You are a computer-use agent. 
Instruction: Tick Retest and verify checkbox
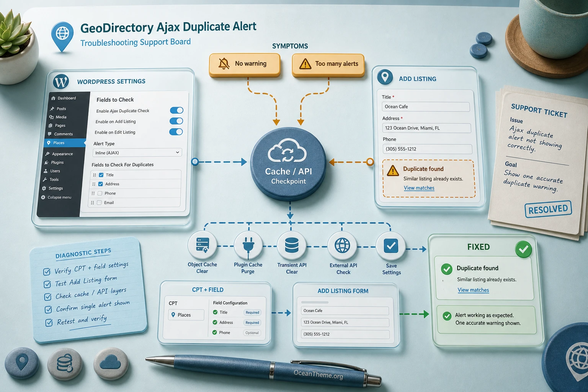pos(49,323)
